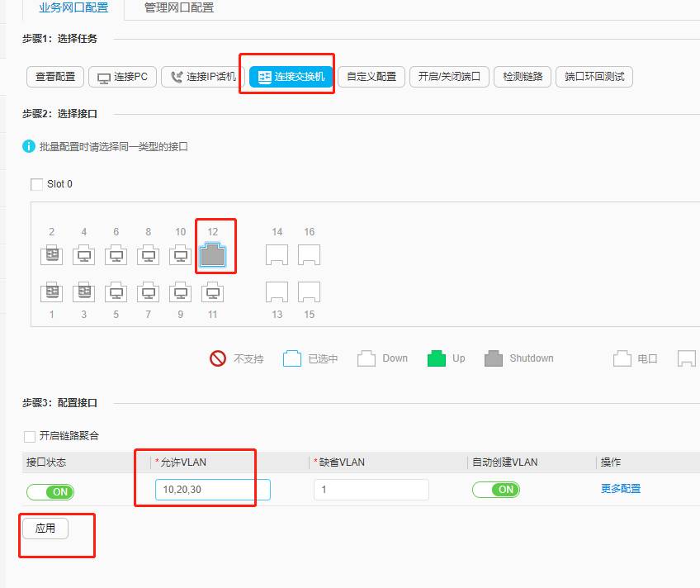Select port 6 icon

click(x=116, y=255)
